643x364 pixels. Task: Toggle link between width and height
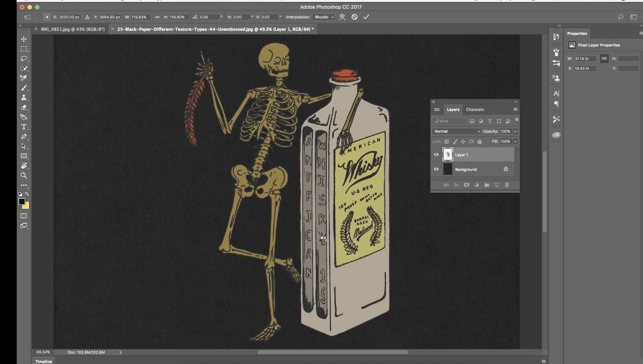(x=157, y=17)
